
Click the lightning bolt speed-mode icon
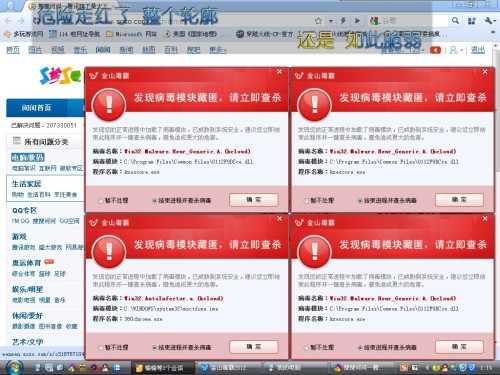click(x=343, y=21)
